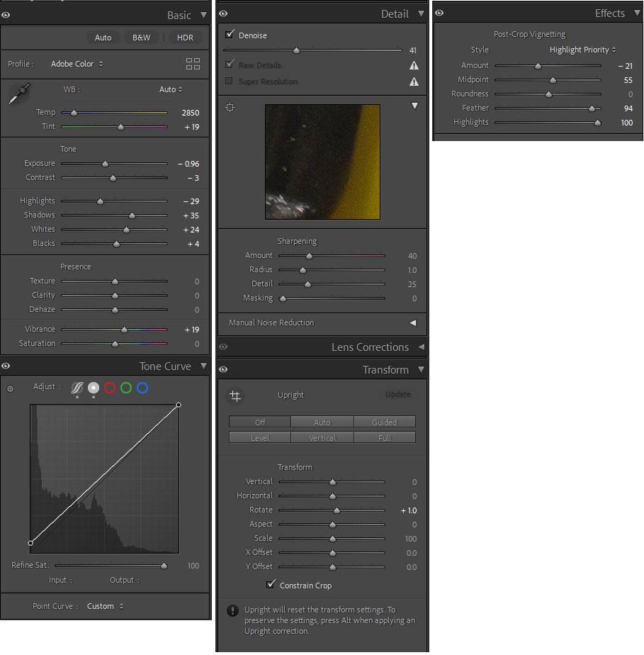Click the Rotate slider handle
The image size is (644, 655).
pos(337,510)
